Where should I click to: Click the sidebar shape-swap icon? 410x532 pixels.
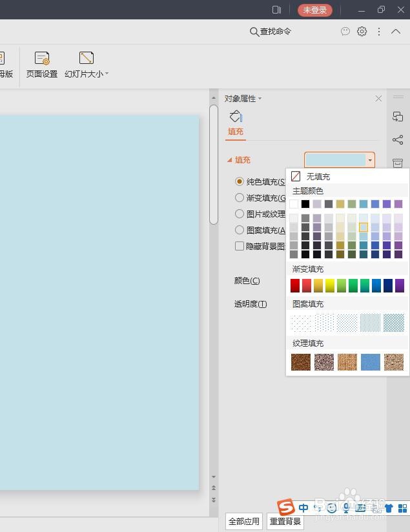[x=398, y=116]
